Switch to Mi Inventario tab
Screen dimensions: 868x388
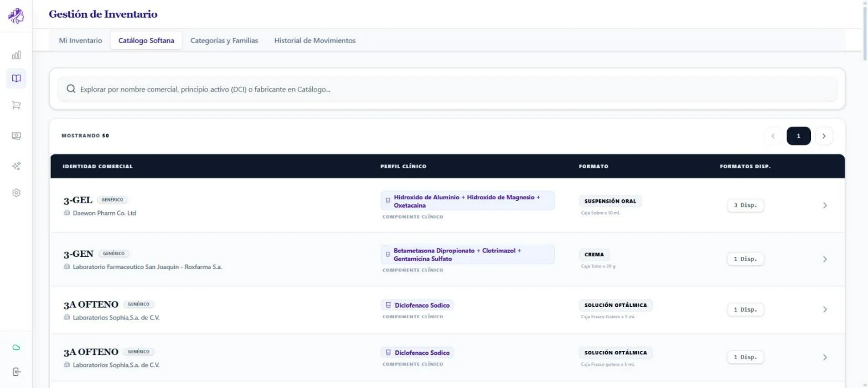coord(80,40)
